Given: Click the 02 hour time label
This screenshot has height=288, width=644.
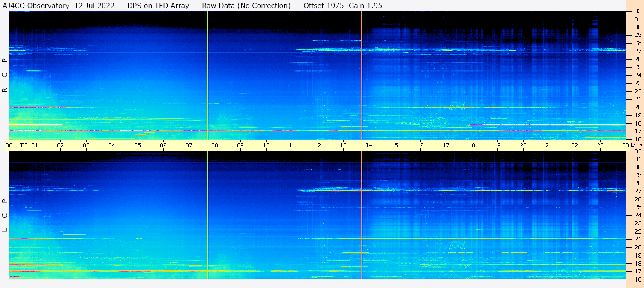Looking at the screenshot, I should (x=60, y=145).
